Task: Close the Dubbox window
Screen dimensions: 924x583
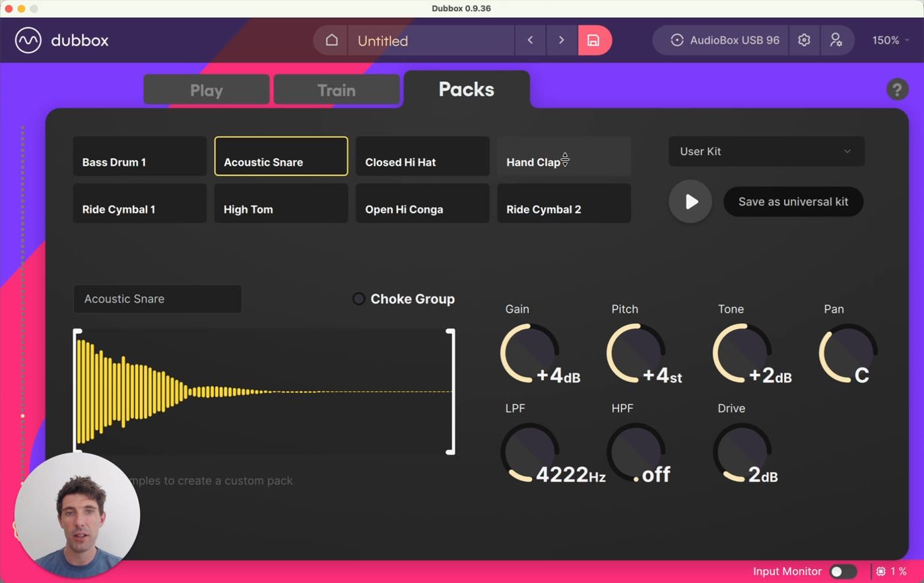Action: [9, 9]
